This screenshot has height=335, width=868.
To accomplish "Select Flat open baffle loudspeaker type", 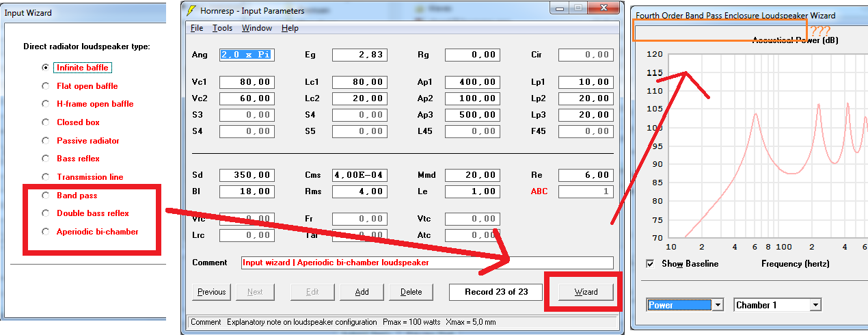I will point(46,86).
